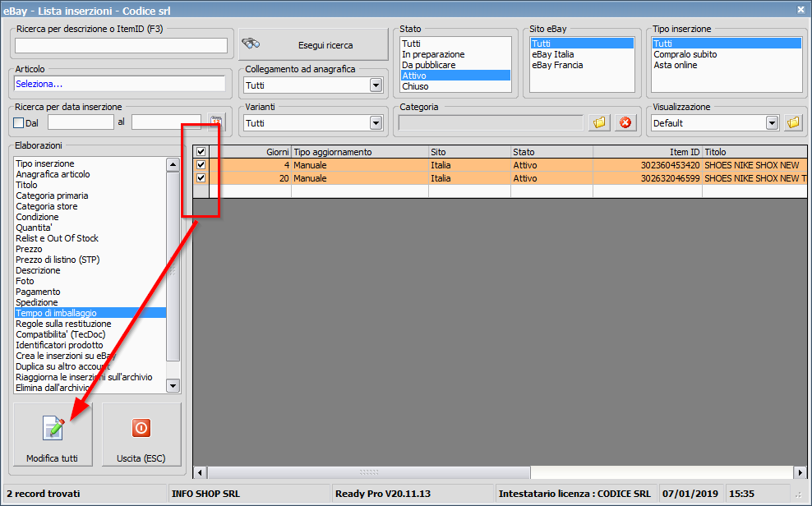Select Spedizione in Elaborazioni list
This screenshot has width=812, height=506.
pyautogui.click(x=90, y=302)
